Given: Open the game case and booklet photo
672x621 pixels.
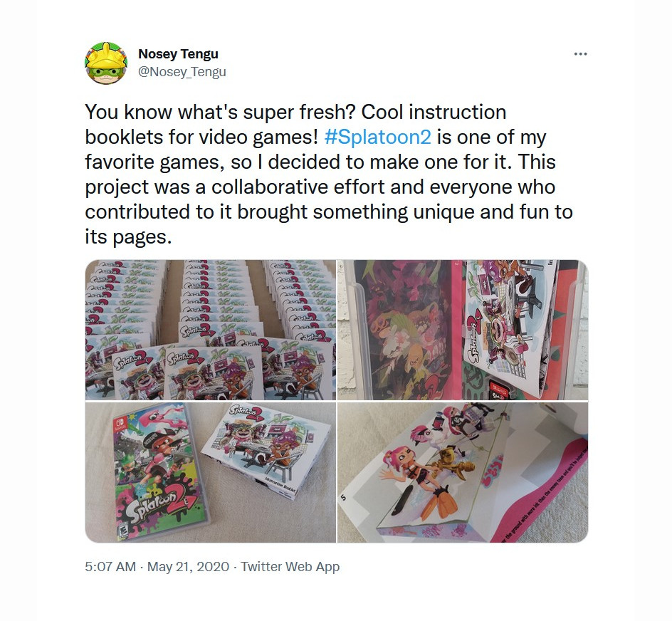Looking at the screenshot, I should (210, 472).
